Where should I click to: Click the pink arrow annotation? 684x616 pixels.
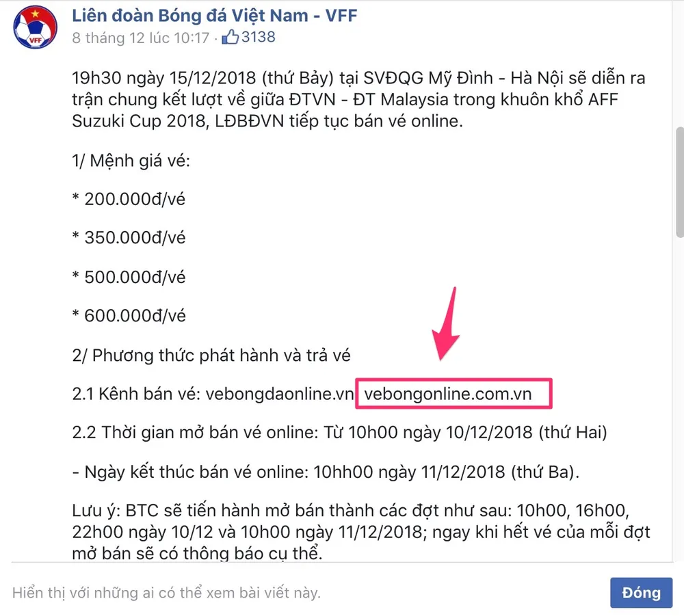[447, 324]
